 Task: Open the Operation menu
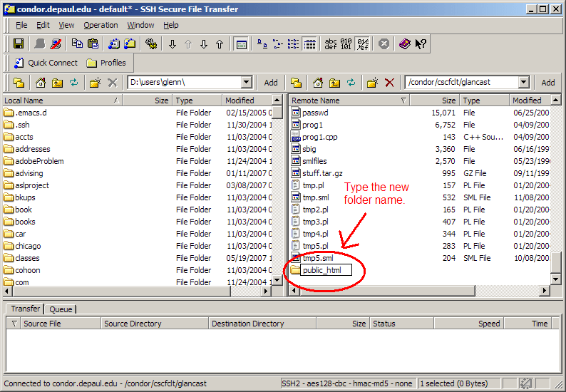[101, 25]
